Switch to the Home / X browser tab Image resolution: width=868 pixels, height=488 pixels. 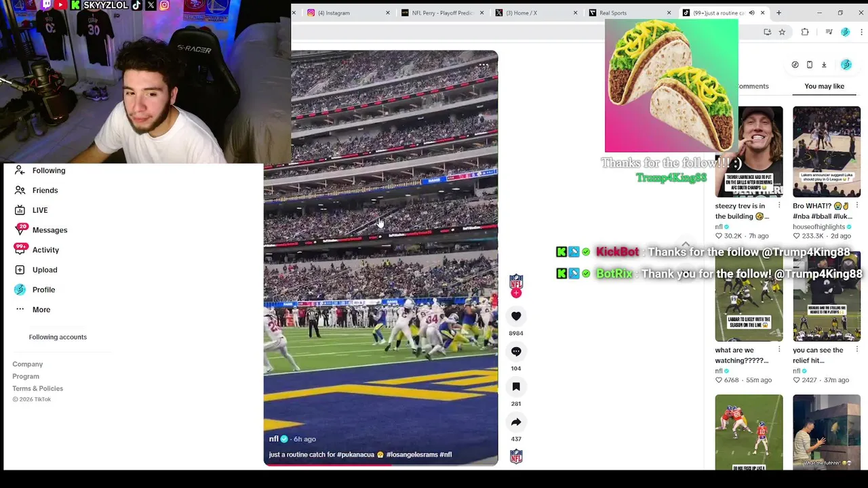[x=536, y=13]
